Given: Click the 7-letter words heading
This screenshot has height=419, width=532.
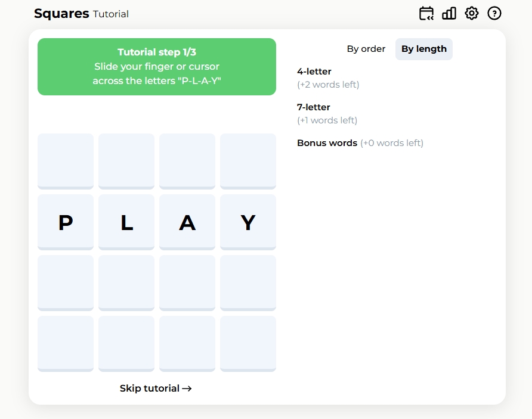Looking at the screenshot, I should 314,107.
